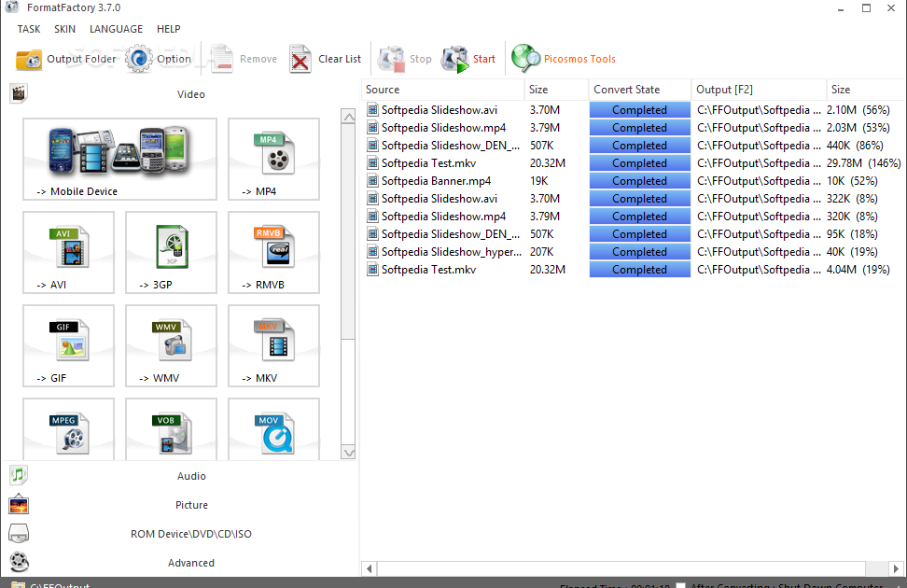907x588 pixels.
Task: Click the Audio category music note icon
Action: coord(19,475)
